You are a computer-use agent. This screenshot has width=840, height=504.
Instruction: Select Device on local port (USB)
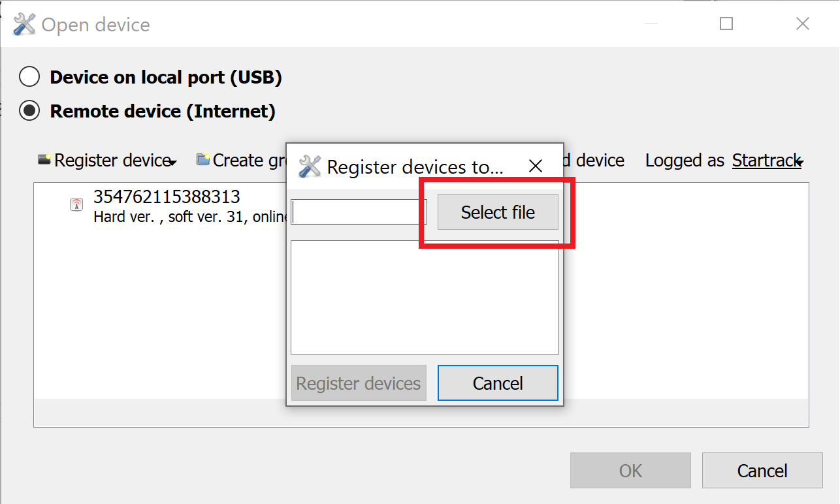pyautogui.click(x=29, y=77)
